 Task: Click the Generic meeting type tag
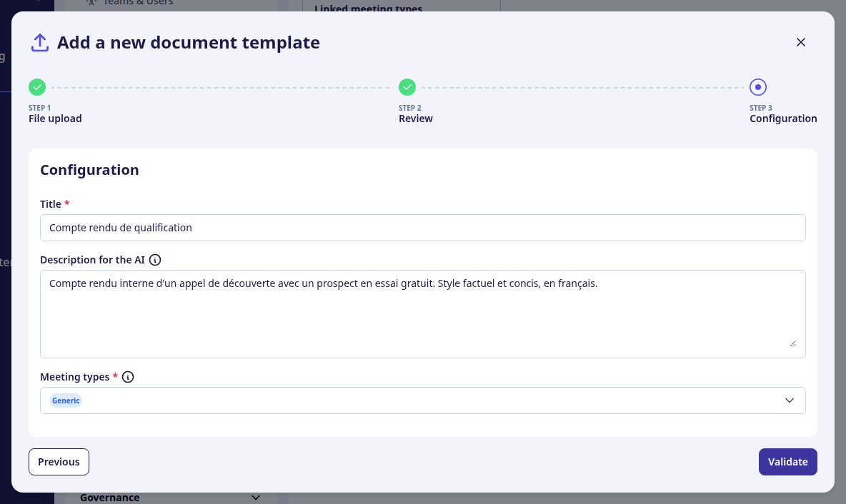point(66,400)
